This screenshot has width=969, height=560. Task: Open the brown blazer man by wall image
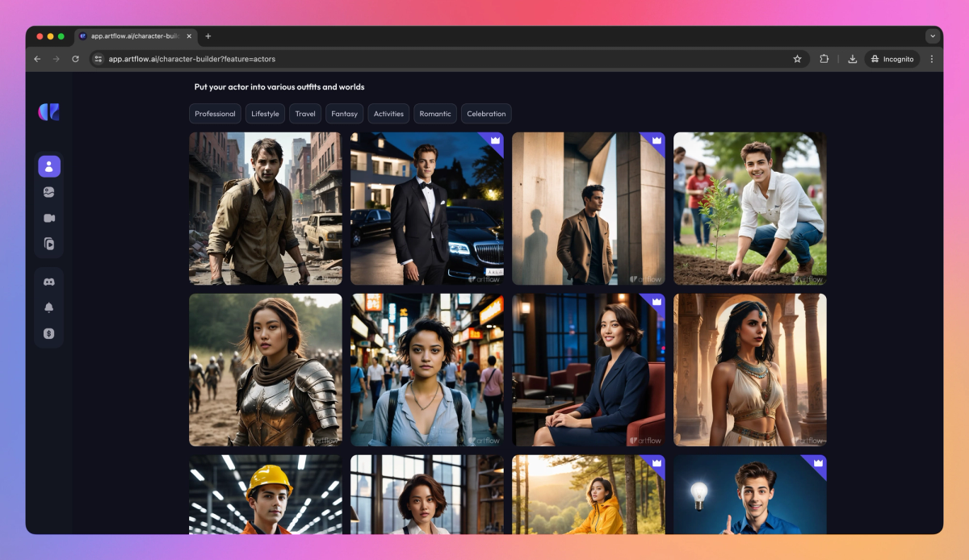click(x=589, y=209)
